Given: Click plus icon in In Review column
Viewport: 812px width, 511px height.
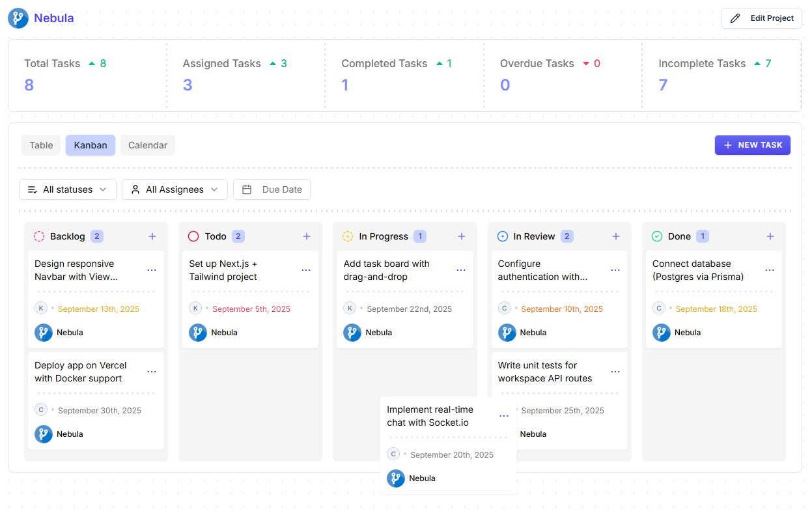Looking at the screenshot, I should point(616,236).
